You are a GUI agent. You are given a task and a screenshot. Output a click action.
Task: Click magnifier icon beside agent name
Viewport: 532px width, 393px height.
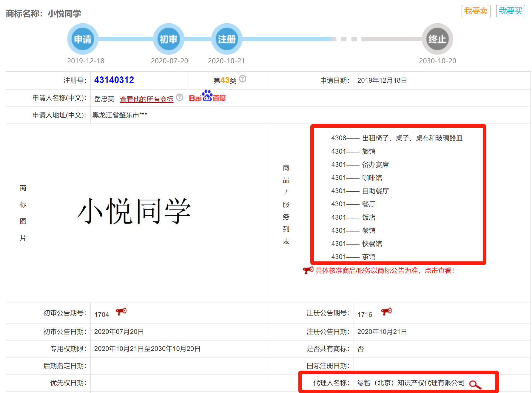475,384
